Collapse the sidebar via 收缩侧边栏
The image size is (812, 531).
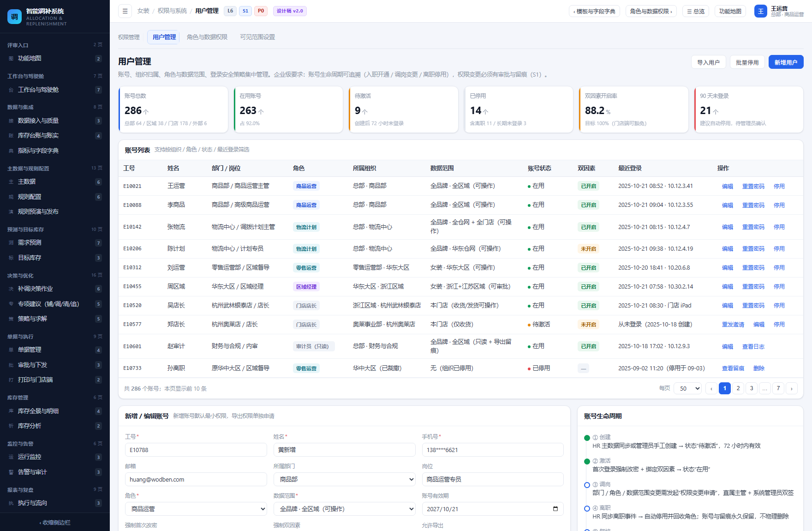[x=55, y=523]
